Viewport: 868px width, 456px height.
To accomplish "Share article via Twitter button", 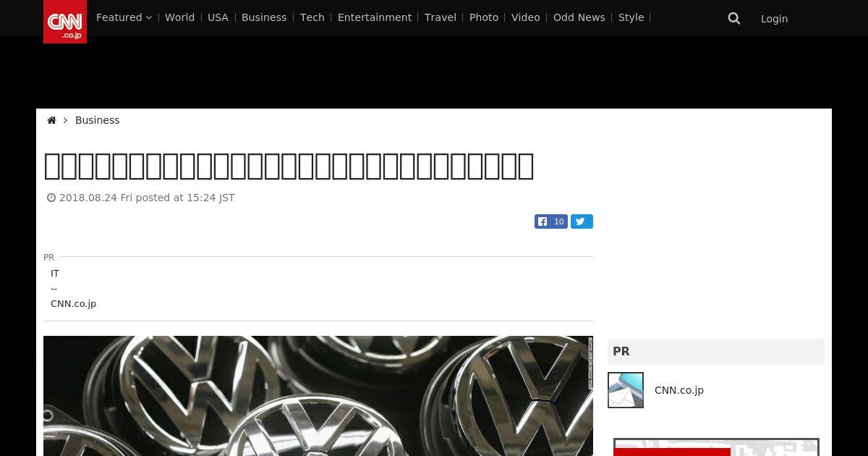I will click(582, 221).
